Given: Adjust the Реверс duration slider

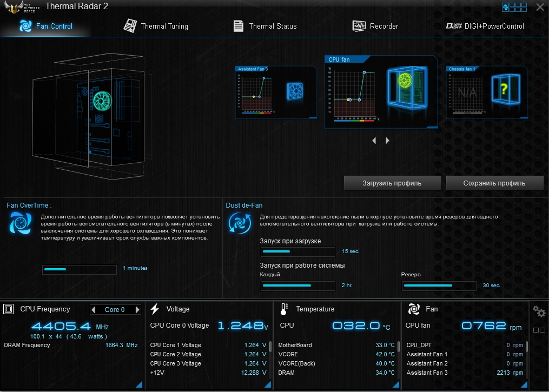Looking at the screenshot, I should [x=439, y=285].
